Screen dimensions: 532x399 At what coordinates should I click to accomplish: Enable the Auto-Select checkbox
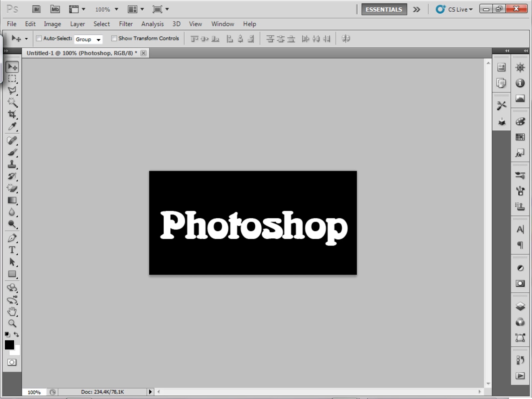39,39
